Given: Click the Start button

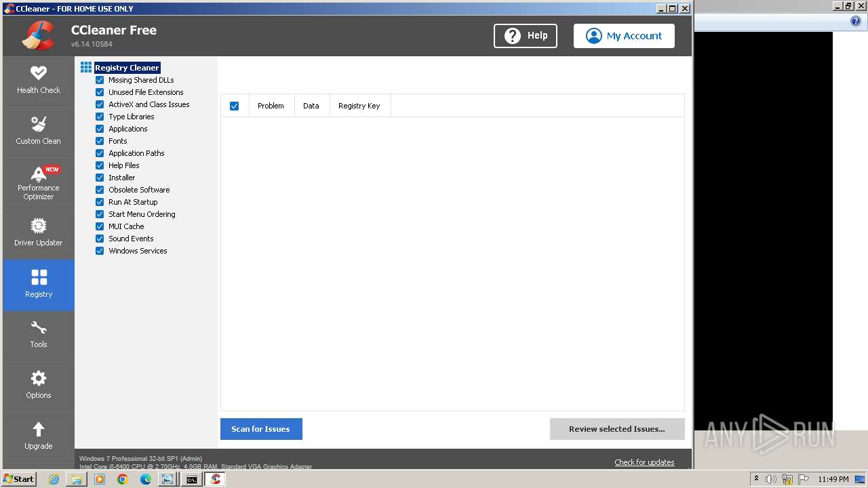Looking at the screenshot, I should click(19, 479).
